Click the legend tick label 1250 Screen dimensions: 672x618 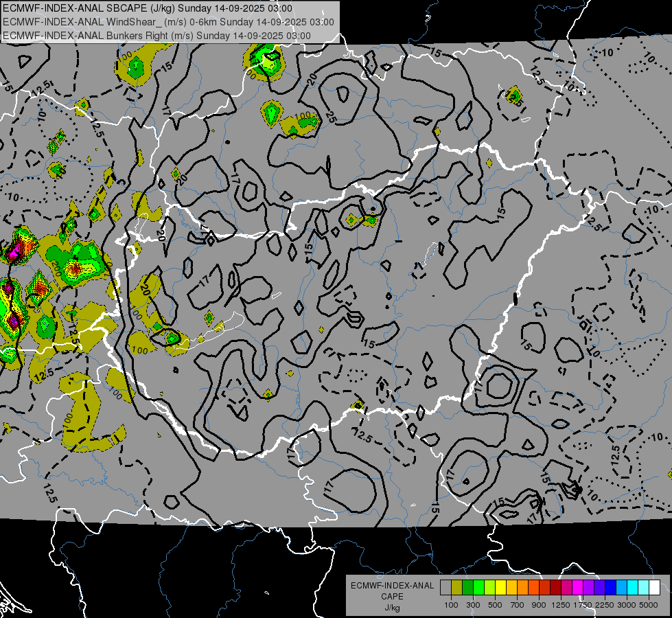(x=561, y=605)
